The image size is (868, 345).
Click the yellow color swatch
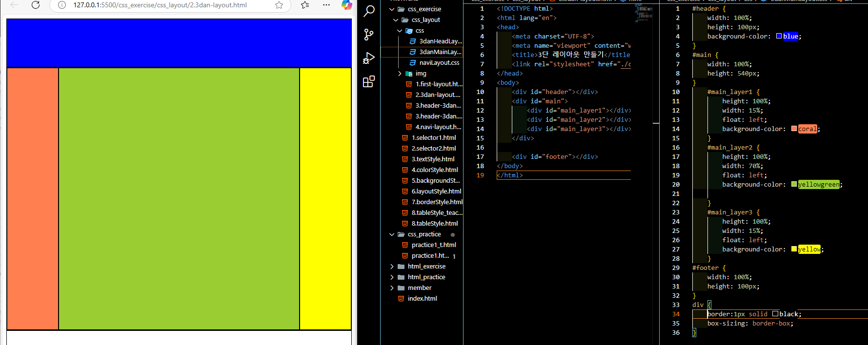point(794,249)
